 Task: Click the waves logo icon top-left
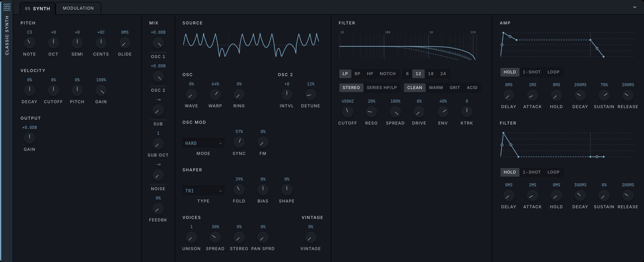(x=7, y=7)
